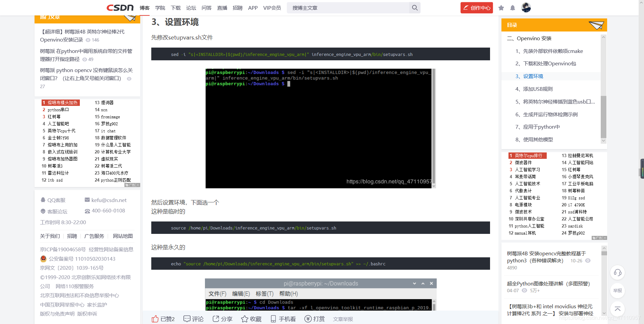Open recommended 超全Python图像处理讲解
The width and height of the screenshot is (644, 324).
[548, 283]
